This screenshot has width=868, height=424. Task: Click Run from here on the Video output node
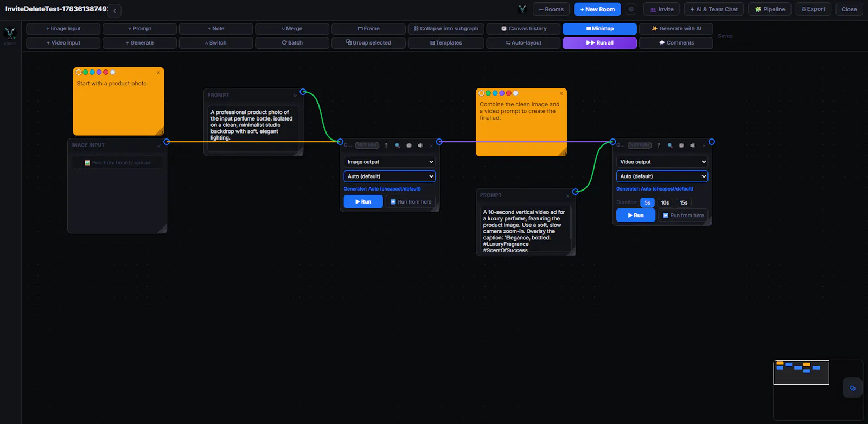tap(683, 216)
